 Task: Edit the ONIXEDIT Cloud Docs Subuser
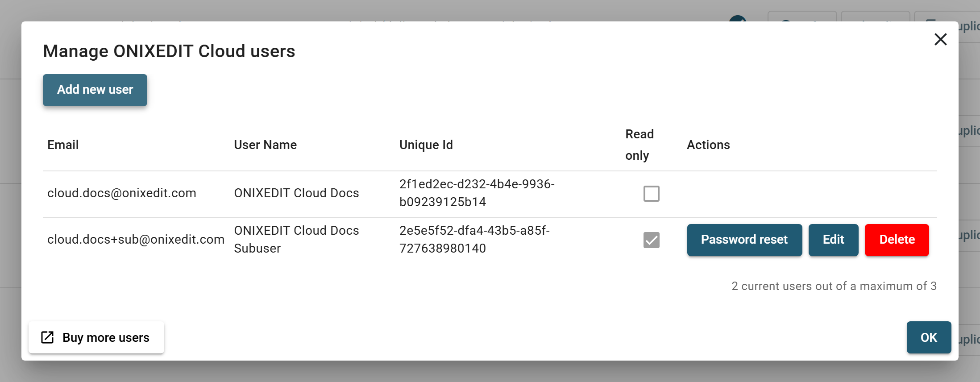833,240
